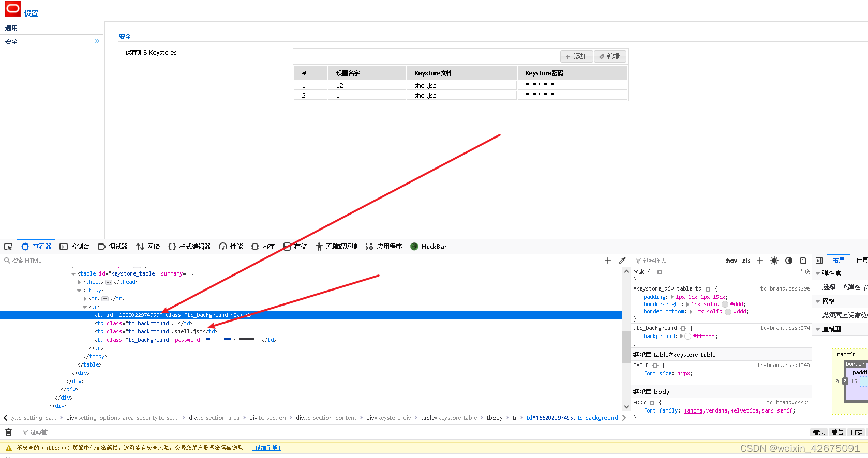Toggle light color scheme simulation (sun icon)
The width and height of the screenshot is (868, 458).
[x=774, y=261]
